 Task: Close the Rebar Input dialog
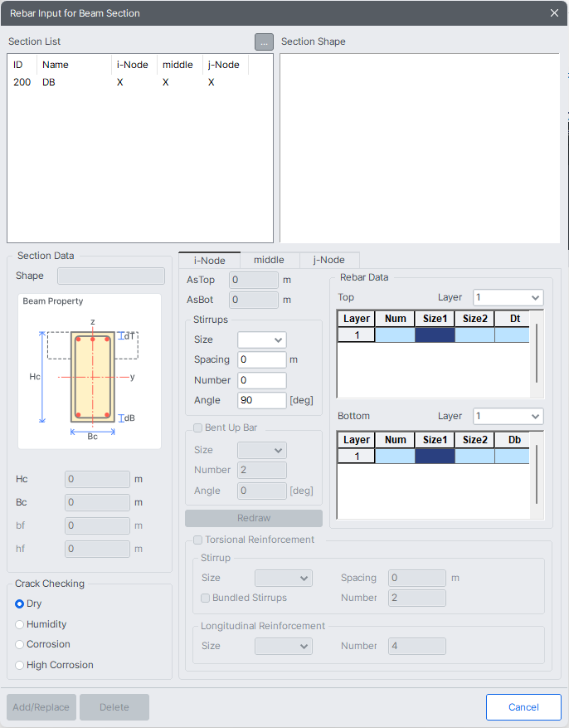(554, 13)
